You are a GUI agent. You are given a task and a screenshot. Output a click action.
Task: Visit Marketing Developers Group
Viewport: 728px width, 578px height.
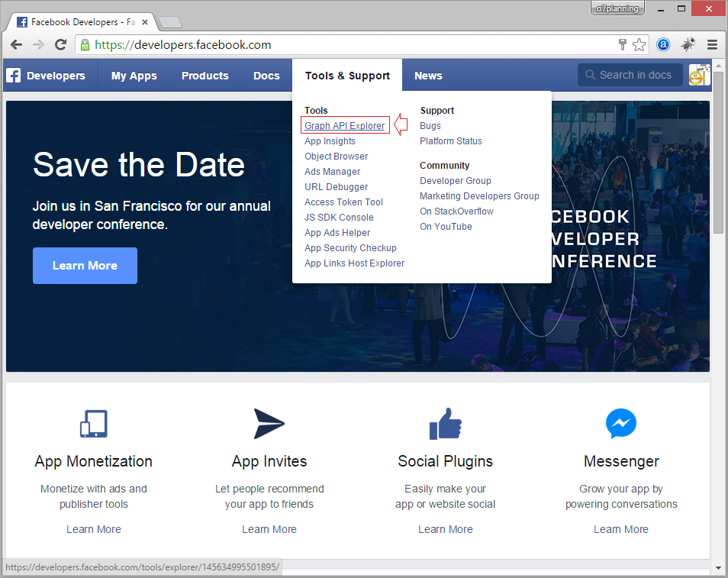coord(479,196)
